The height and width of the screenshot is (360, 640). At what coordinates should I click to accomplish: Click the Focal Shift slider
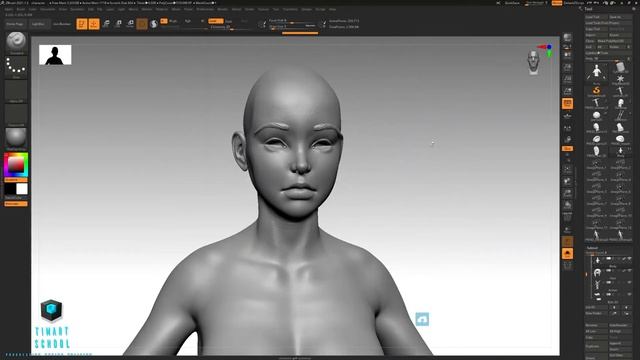293,21
